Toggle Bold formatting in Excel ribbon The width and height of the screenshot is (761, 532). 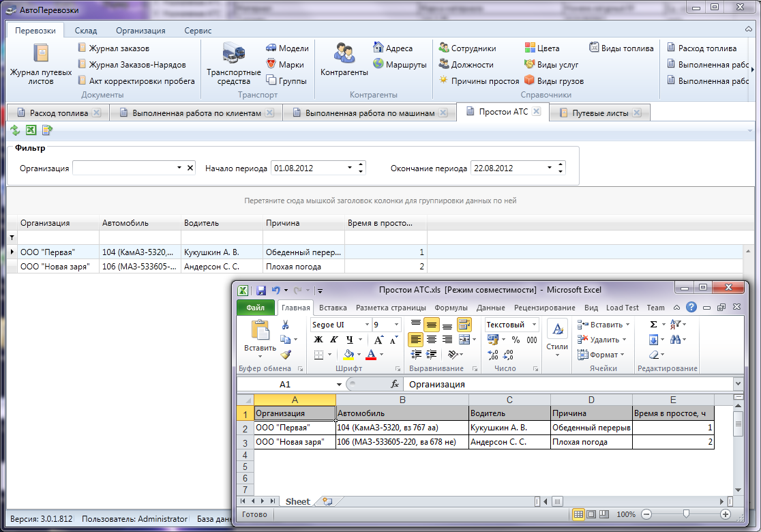click(x=317, y=340)
